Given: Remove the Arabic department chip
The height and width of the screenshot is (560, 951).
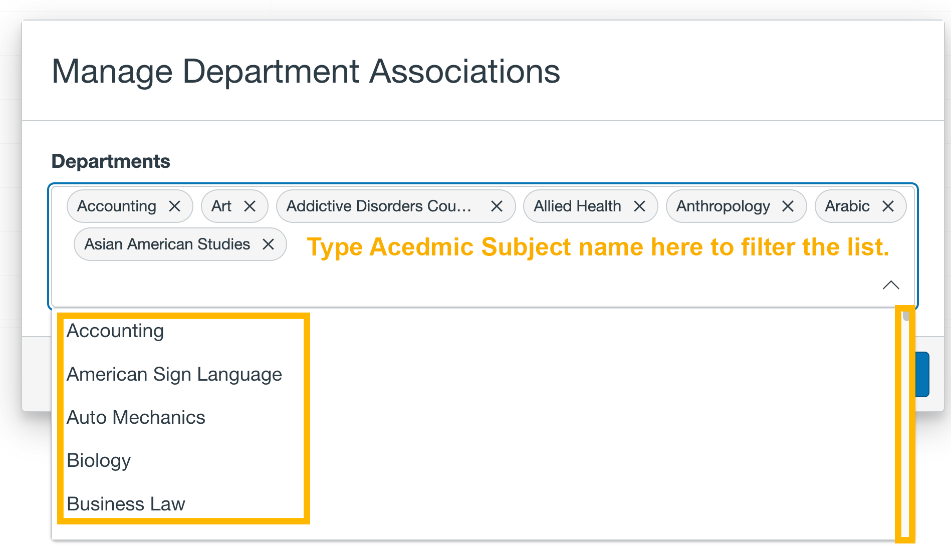Looking at the screenshot, I should 888,206.
